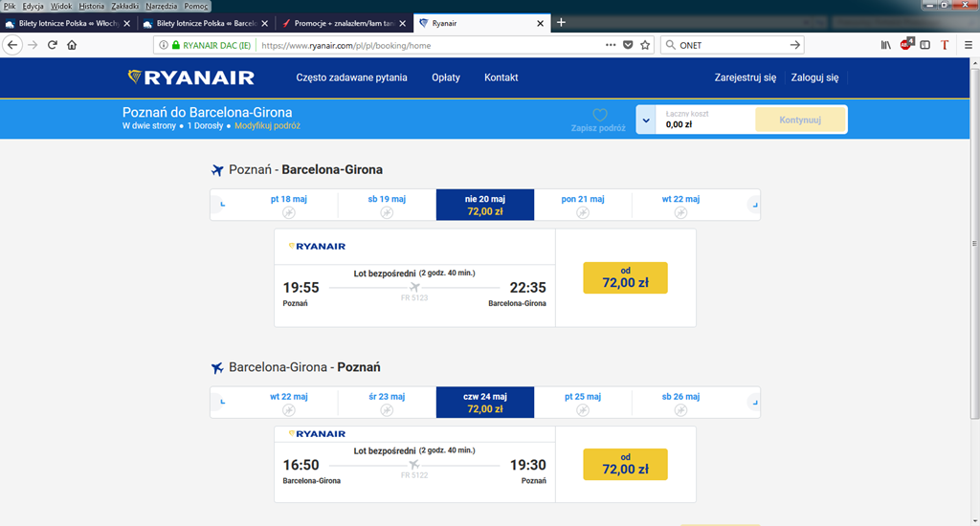Click the red T extension icon

(945, 45)
